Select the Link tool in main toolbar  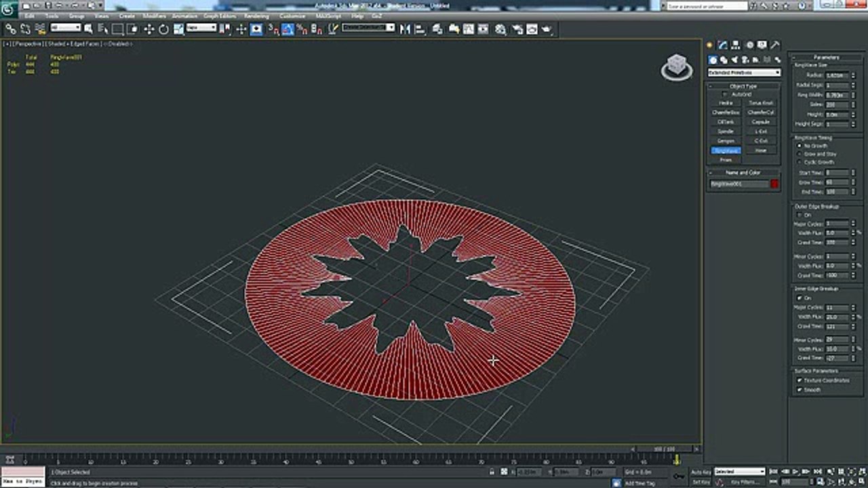point(10,29)
